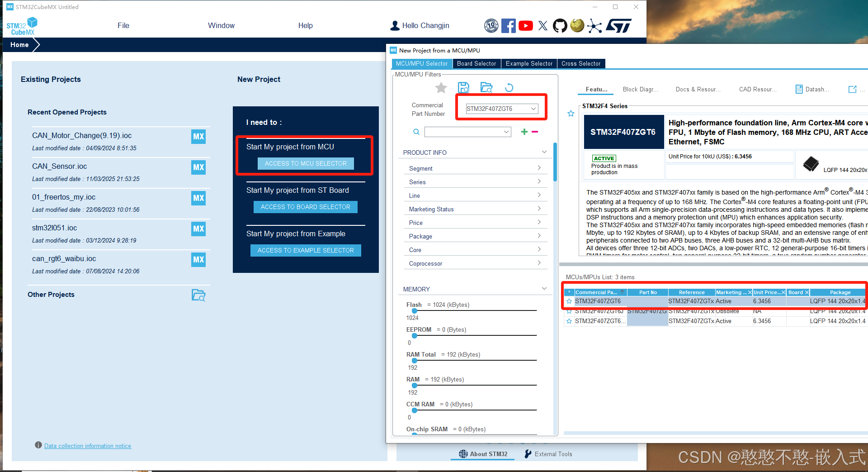Toggle favorite star beside STM32F4 Series
868x472 pixels.
click(571, 114)
